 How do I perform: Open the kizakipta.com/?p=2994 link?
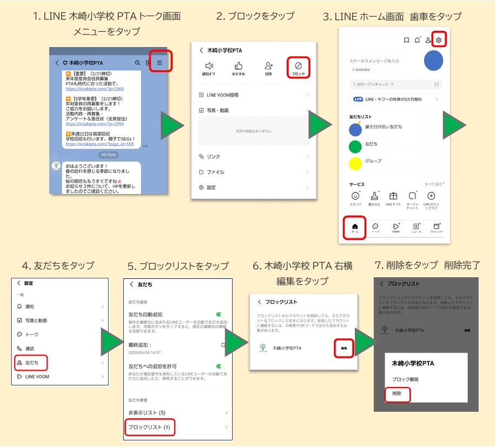95,124
